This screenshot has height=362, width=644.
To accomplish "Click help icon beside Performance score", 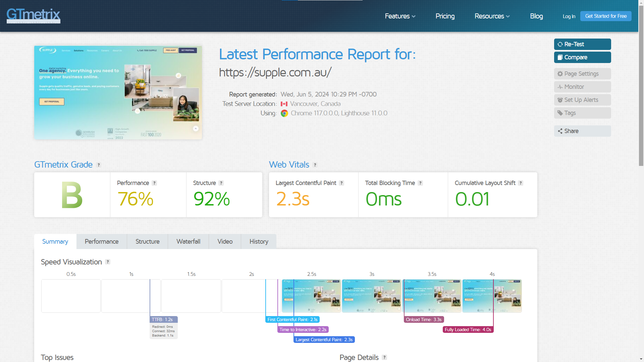I will 154,183.
